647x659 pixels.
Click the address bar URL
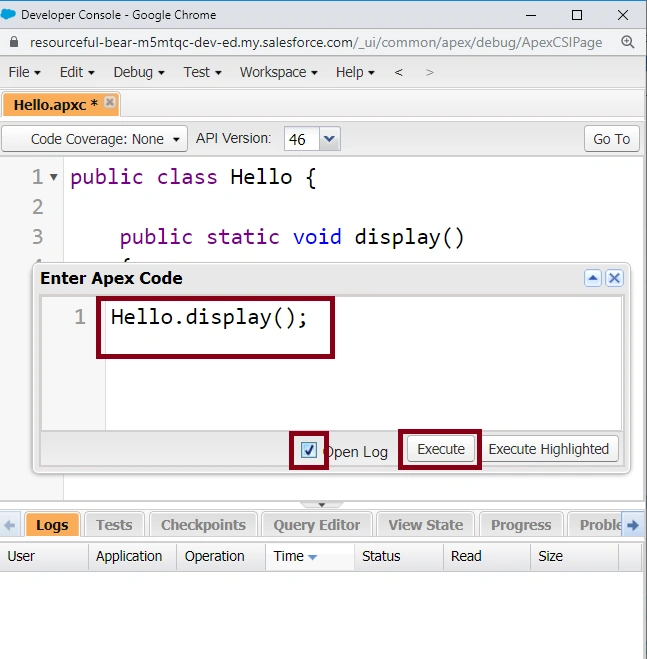tap(316, 42)
